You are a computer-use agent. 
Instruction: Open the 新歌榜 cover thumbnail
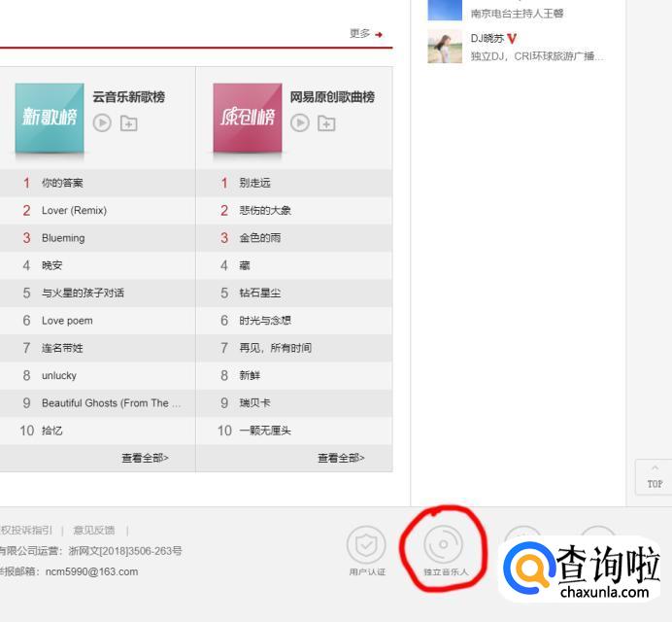pyautogui.click(x=50, y=118)
